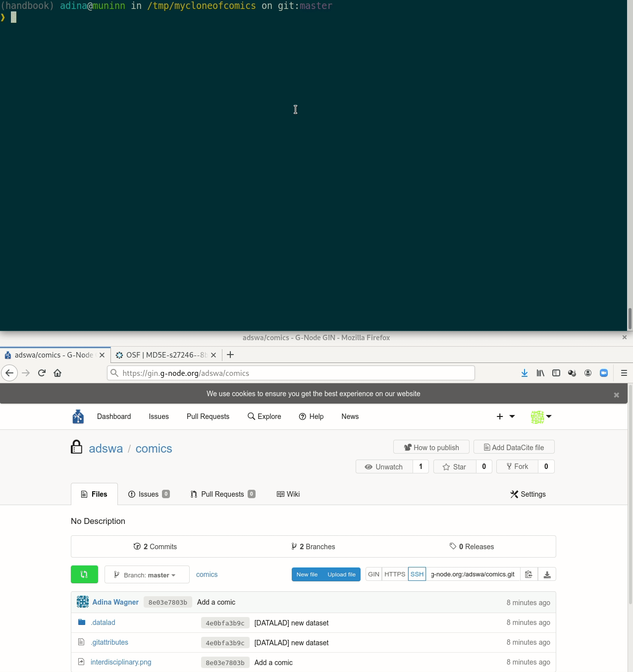Screen dimensions: 633x672
Task: Click the download repository icon
Action: pos(547,574)
